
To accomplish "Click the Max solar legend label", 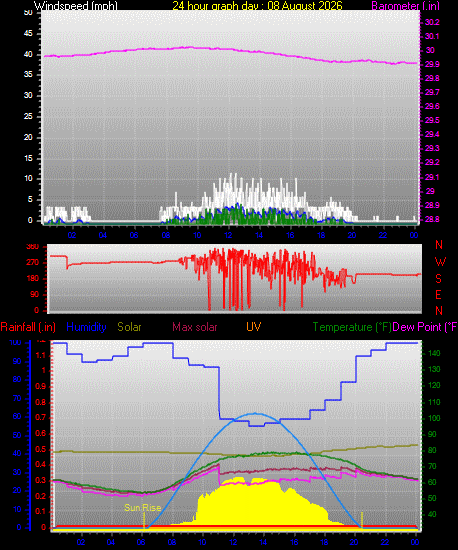I will (x=195, y=327).
